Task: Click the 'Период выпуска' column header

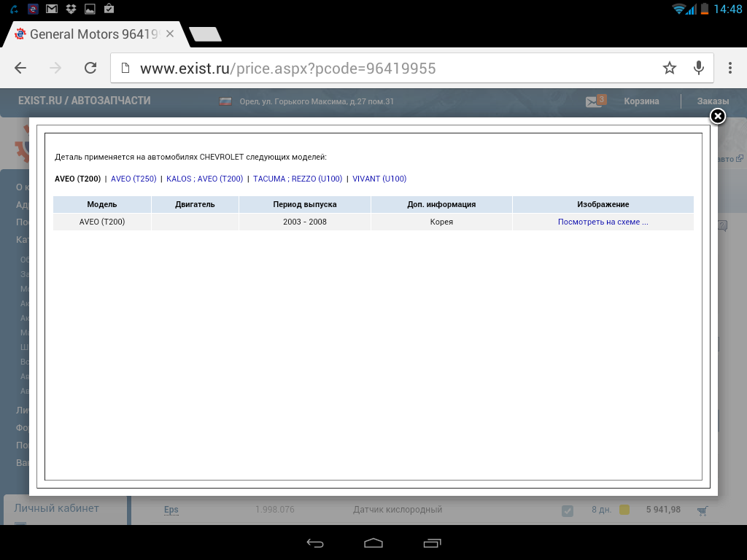Action: (x=305, y=204)
